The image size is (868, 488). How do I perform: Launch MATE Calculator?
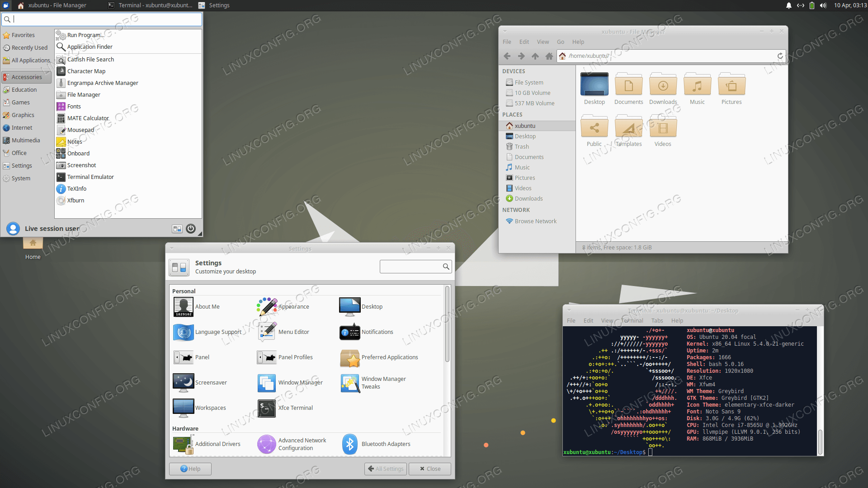click(x=128, y=118)
